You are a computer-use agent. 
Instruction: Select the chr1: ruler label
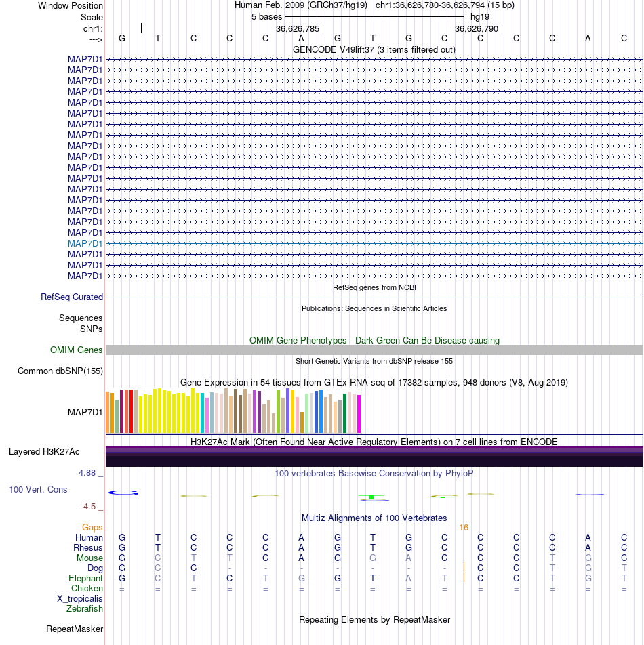(93, 28)
